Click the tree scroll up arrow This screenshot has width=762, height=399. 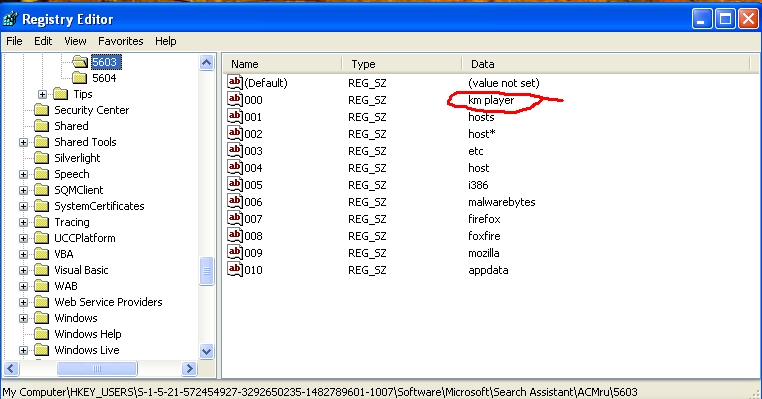click(207, 63)
